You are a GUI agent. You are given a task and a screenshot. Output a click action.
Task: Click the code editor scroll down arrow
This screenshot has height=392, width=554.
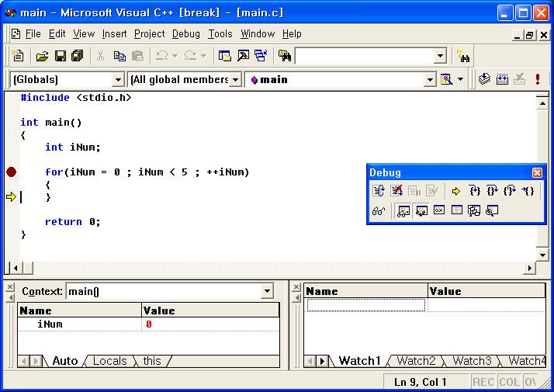tap(542, 255)
